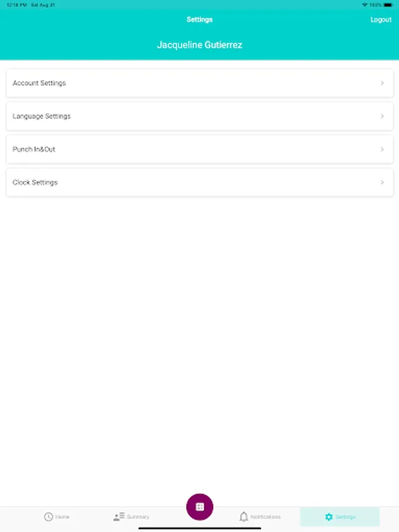Switch to the Summary tab label
Image resolution: width=399 pixels, height=532 pixels.
(138, 517)
